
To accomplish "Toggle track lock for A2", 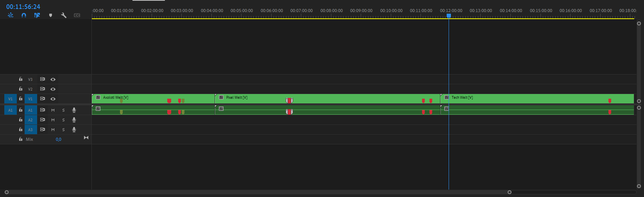I will pyautogui.click(x=20, y=120).
